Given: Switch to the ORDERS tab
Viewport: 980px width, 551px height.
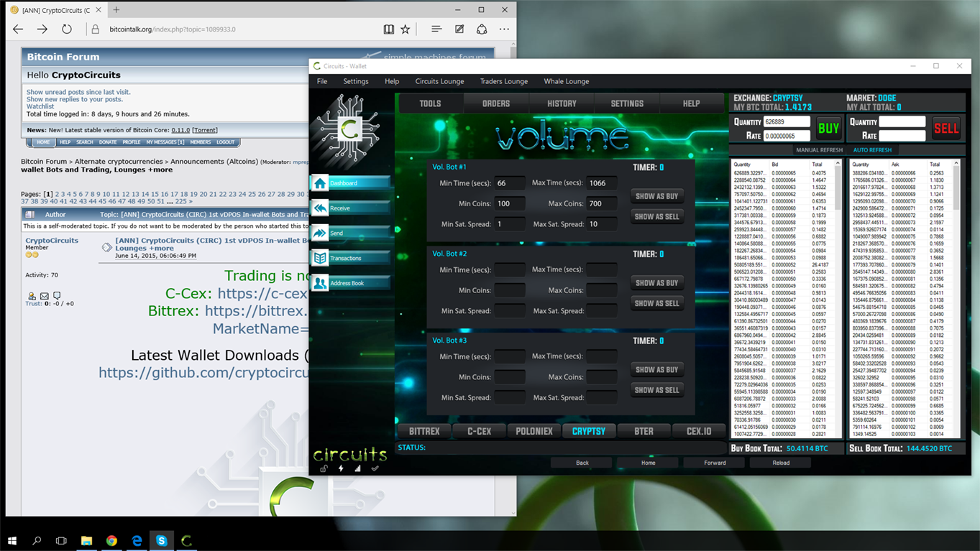Looking at the screenshot, I should [x=496, y=103].
